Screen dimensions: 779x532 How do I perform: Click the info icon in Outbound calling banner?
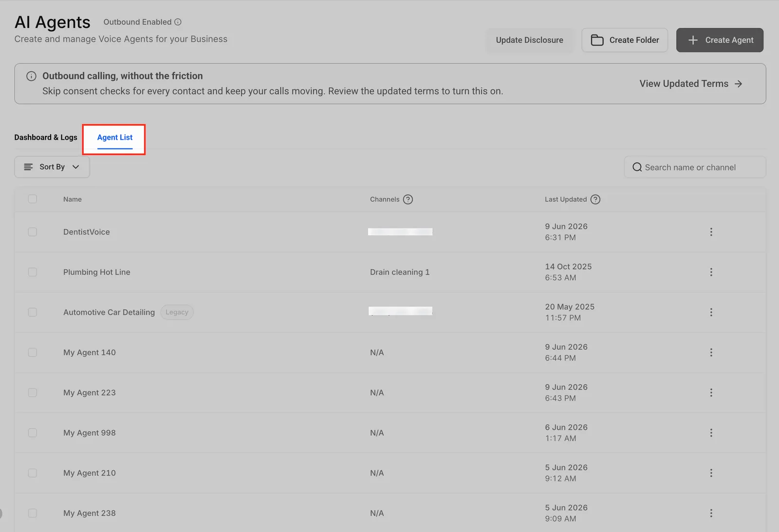click(31, 76)
